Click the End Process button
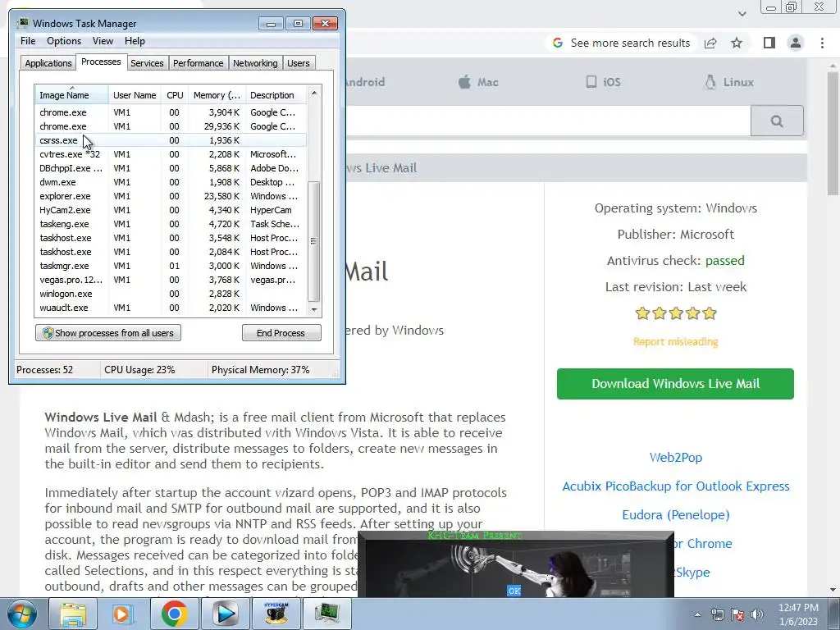The width and height of the screenshot is (840, 630). (281, 333)
